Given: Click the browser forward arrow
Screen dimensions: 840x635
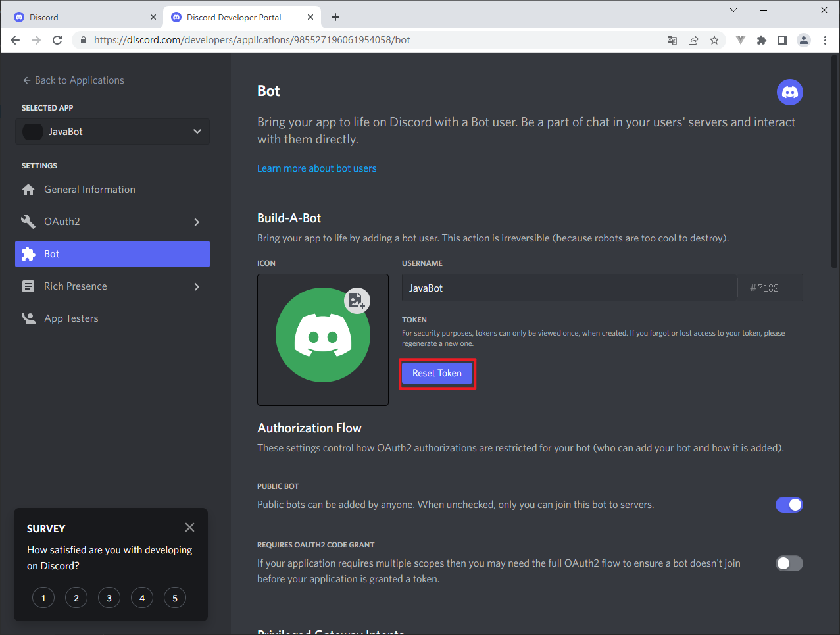Looking at the screenshot, I should click(x=36, y=40).
